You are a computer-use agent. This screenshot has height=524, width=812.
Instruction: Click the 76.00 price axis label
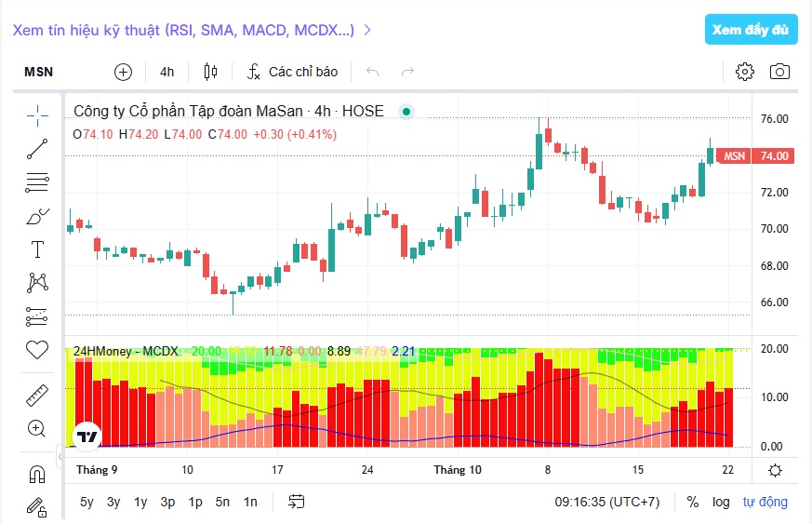pos(774,119)
